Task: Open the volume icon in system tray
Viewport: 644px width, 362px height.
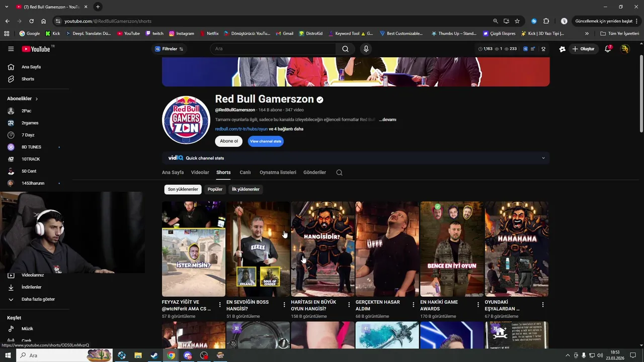Action: point(600,355)
